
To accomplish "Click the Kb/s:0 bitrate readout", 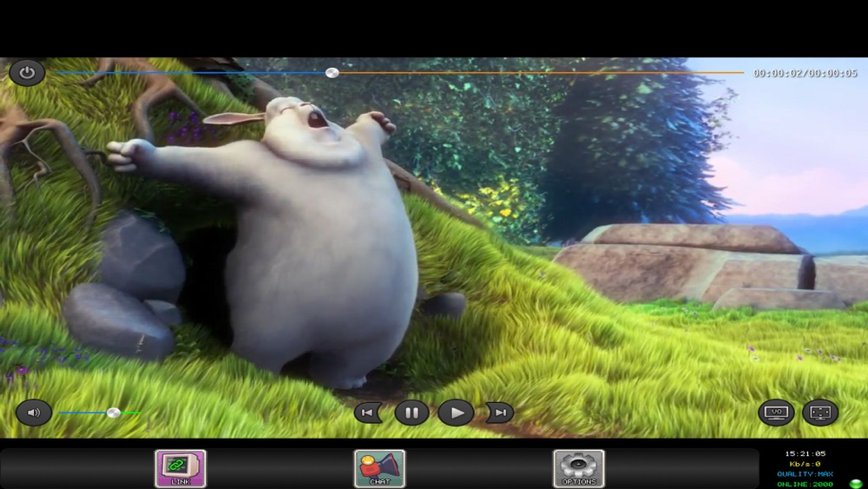I will pyautogui.click(x=805, y=464).
